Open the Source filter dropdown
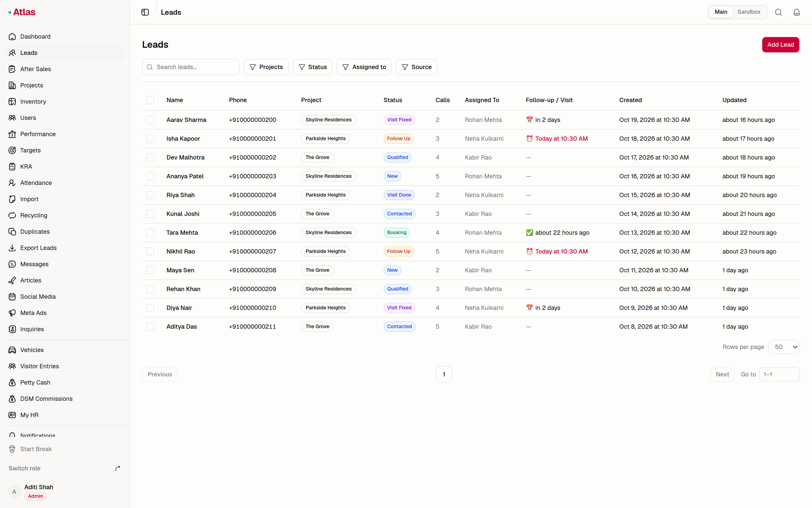This screenshot has width=812, height=508. (x=416, y=67)
